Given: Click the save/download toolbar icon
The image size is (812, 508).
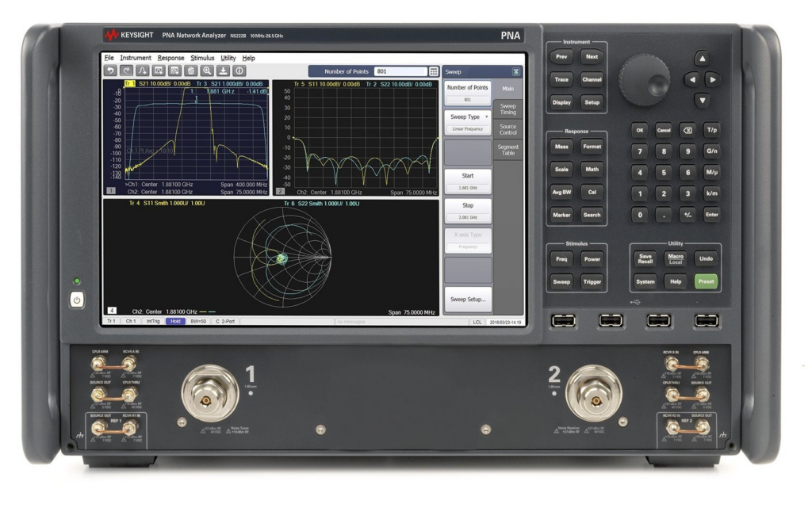Looking at the screenshot, I should [x=223, y=71].
